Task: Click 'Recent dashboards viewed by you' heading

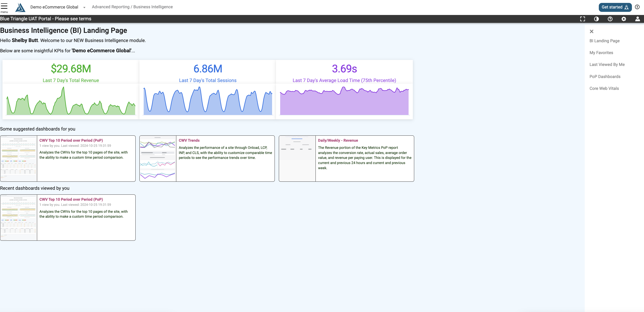Action: [x=35, y=188]
